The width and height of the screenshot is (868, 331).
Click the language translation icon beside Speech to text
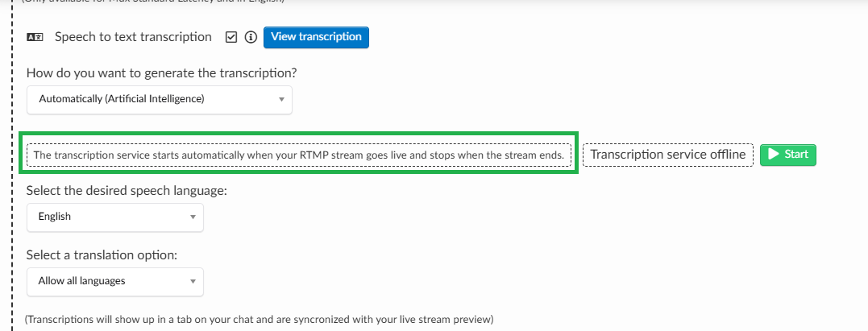click(x=35, y=37)
